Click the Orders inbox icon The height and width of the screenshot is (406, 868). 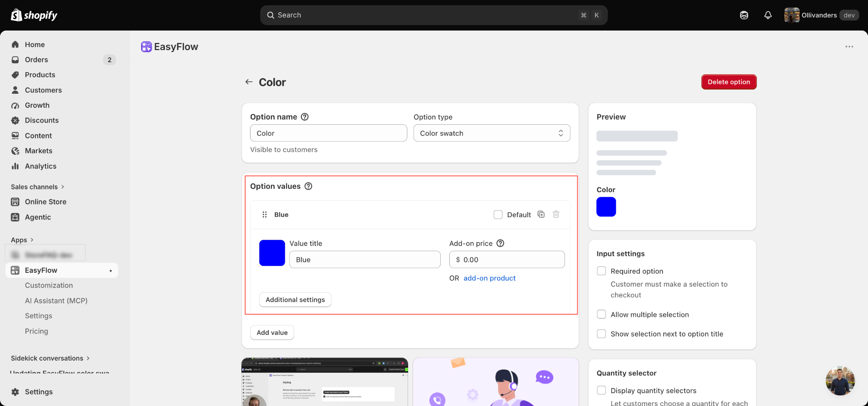point(15,60)
